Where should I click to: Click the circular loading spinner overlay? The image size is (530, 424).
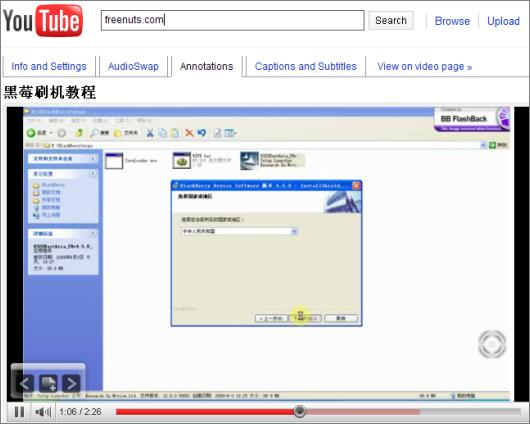click(492, 344)
